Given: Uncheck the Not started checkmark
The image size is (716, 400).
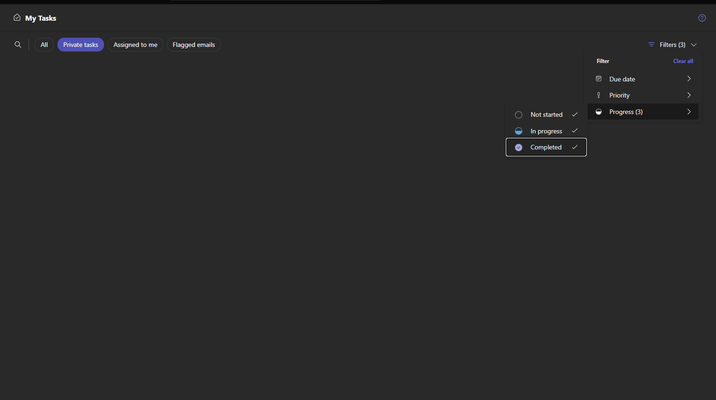Looking at the screenshot, I should [x=574, y=115].
